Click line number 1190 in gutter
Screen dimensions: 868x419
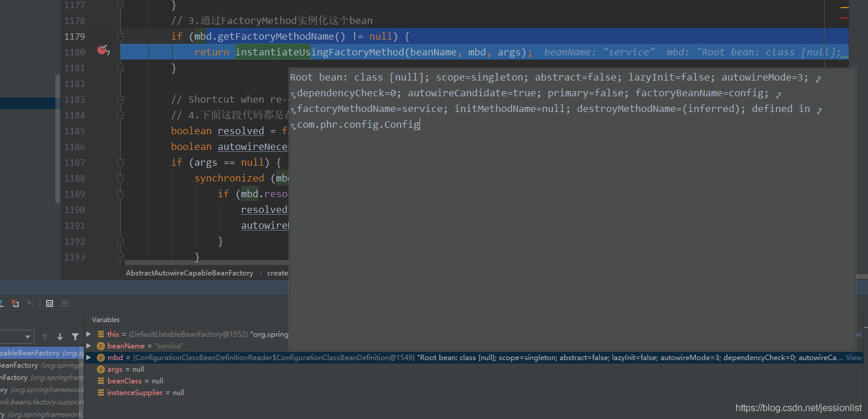coord(74,209)
